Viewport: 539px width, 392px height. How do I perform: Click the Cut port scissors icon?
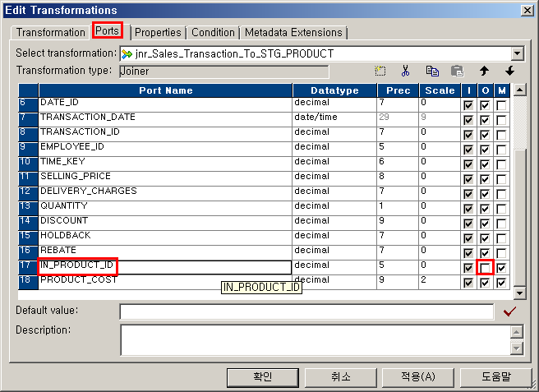[x=406, y=71]
